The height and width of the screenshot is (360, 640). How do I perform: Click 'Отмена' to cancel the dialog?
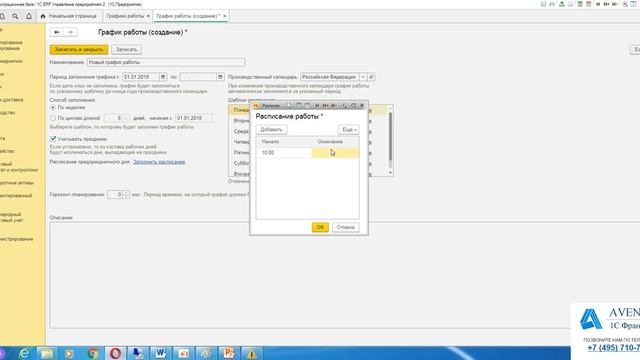[346, 227]
